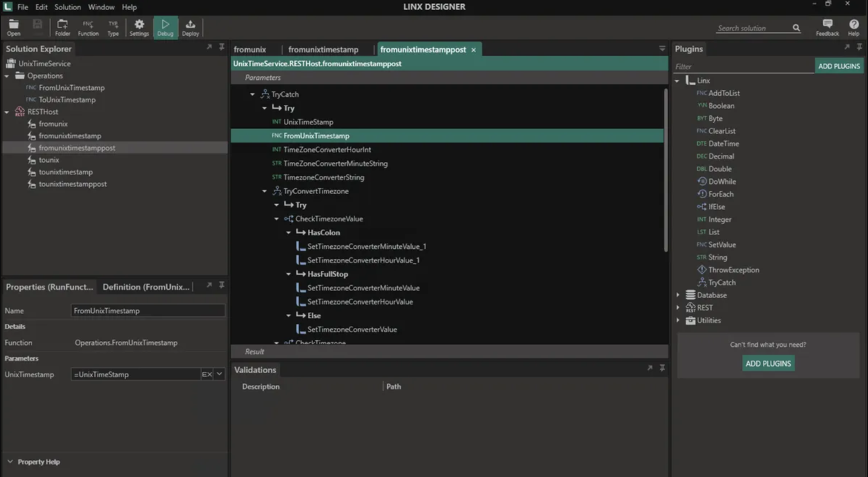Viewport: 868px width, 477px height.
Task: Open the Solution menu
Action: 67,7
